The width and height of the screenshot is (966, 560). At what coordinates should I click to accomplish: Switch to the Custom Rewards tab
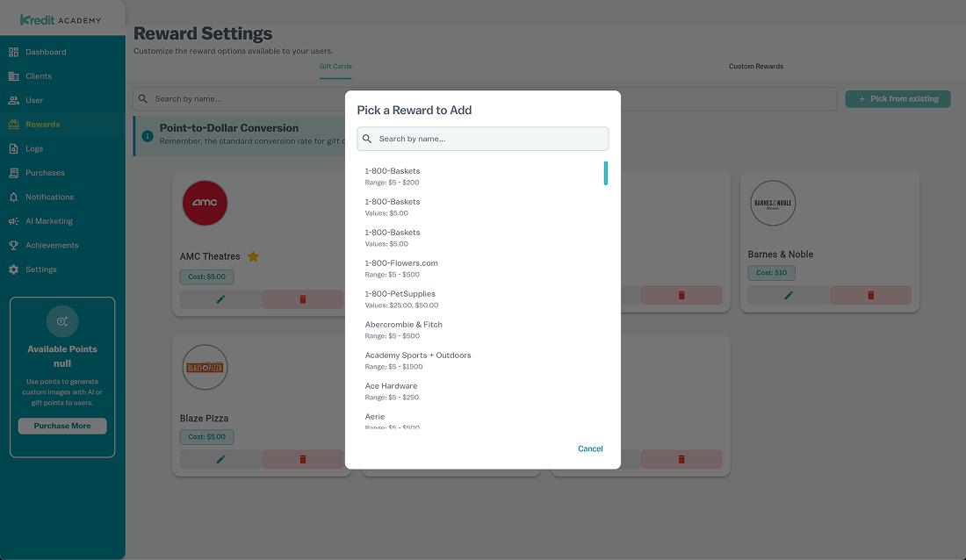(756, 67)
